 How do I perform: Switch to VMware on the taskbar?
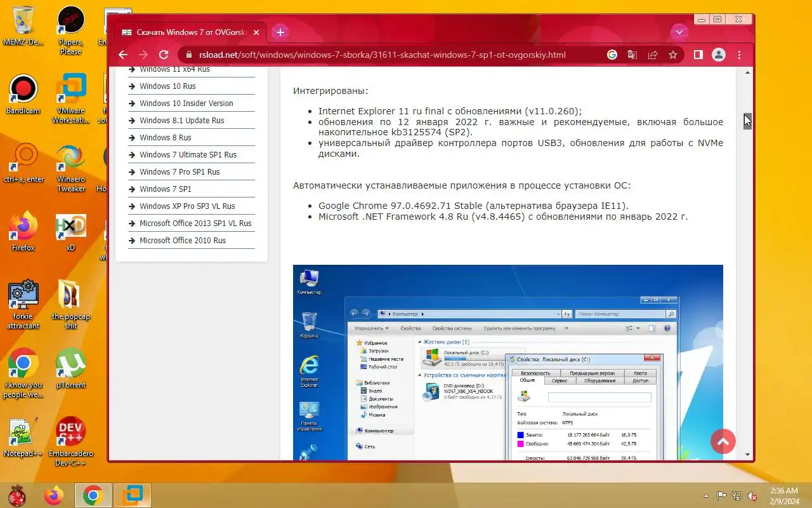(x=133, y=495)
